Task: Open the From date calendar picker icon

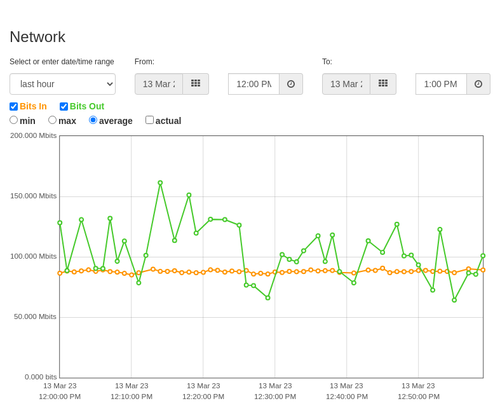Action: pyautogui.click(x=196, y=84)
